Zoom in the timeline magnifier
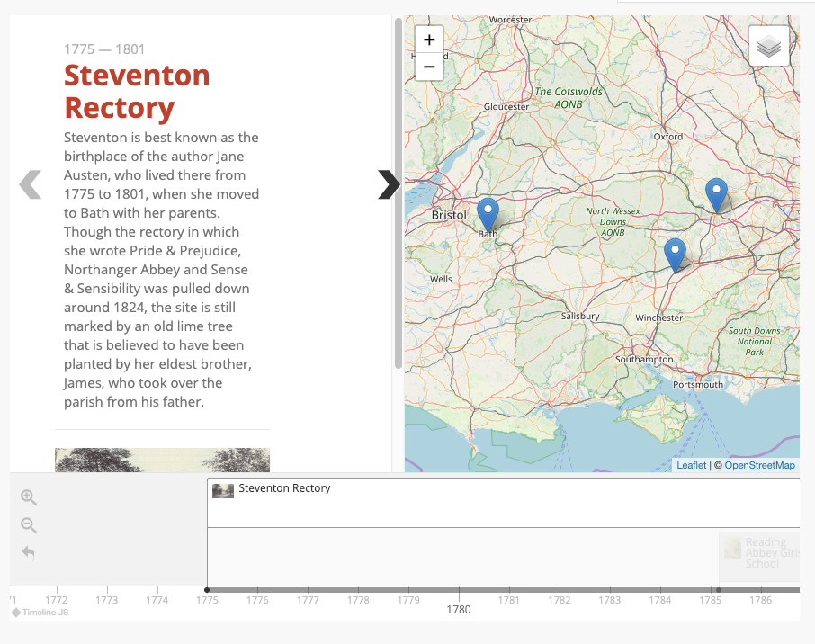Image resolution: width=815 pixels, height=644 pixels. 29,497
